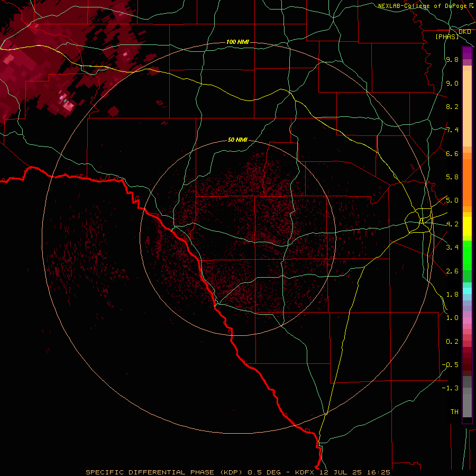
Task: Pick the pale peach color bar segment
Action: (467, 108)
